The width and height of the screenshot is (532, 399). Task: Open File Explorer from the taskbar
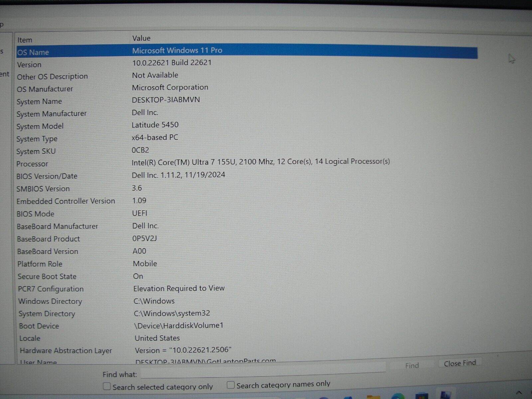click(373, 397)
